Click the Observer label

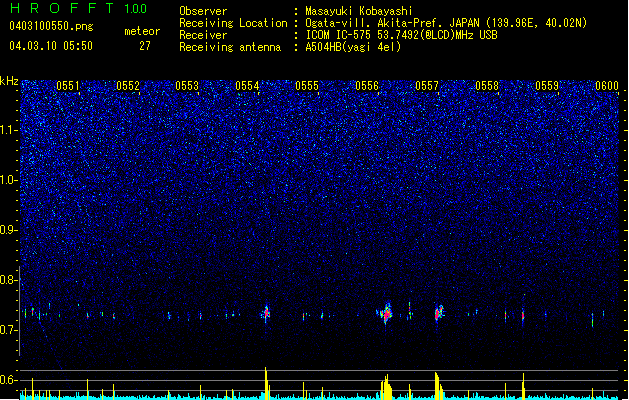click(203, 11)
